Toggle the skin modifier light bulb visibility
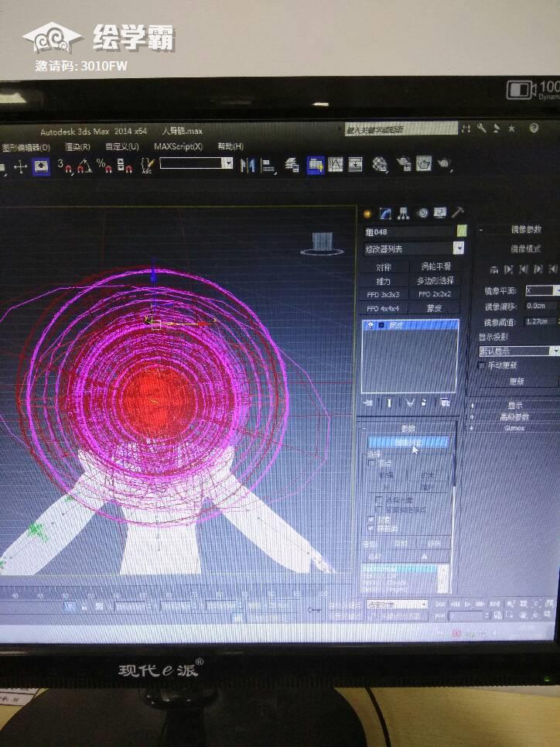This screenshot has height=747, width=560. [x=371, y=325]
